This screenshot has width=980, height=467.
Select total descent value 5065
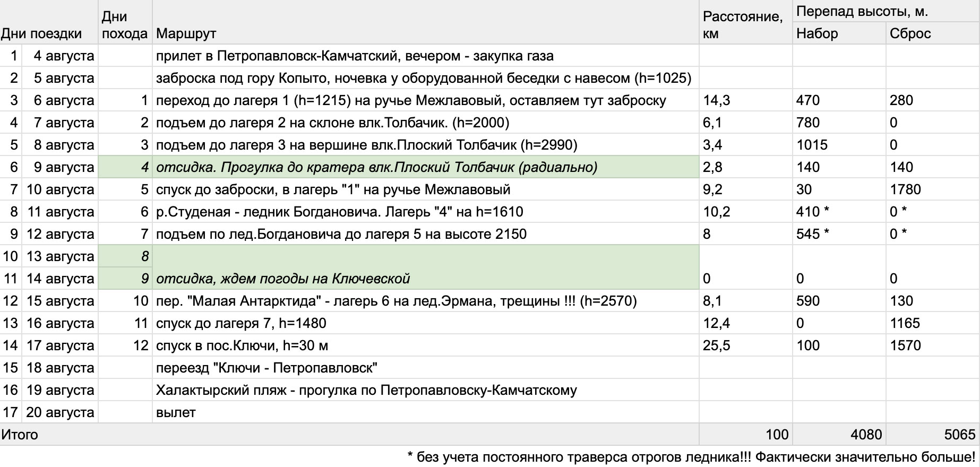[x=933, y=435]
